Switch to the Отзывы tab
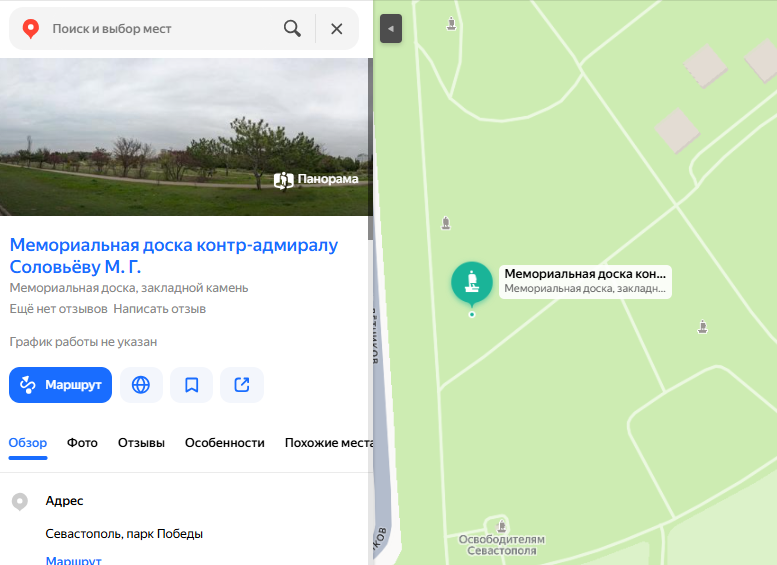Screen dimensions: 777x565 141,443
